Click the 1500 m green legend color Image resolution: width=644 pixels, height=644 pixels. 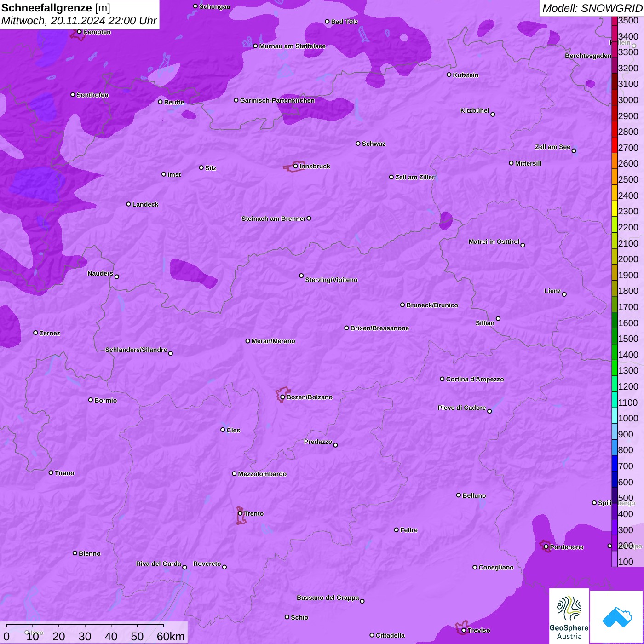point(615,336)
